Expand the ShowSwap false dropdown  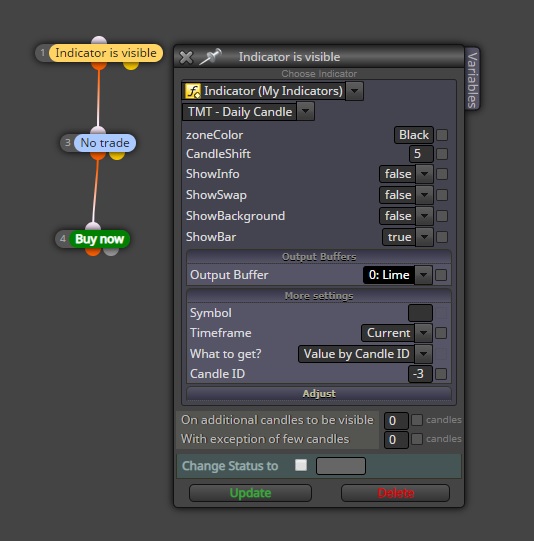click(424, 195)
